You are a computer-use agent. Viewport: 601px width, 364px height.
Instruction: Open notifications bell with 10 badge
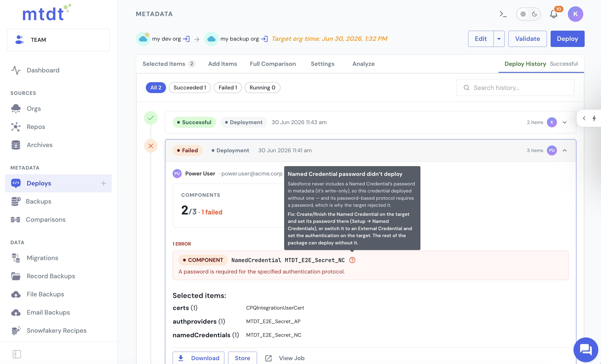tap(554, 14)
